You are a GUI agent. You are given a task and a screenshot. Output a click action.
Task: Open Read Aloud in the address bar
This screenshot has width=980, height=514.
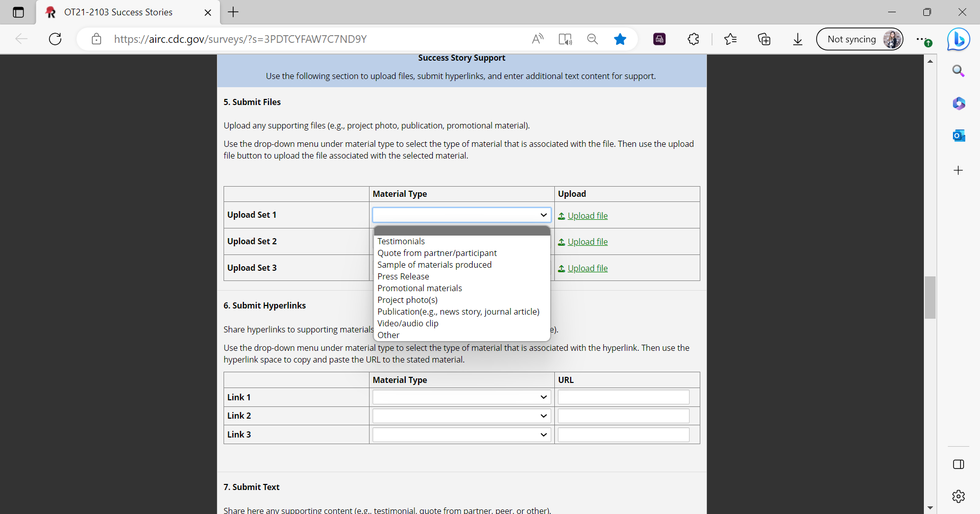tap(537, 39)
